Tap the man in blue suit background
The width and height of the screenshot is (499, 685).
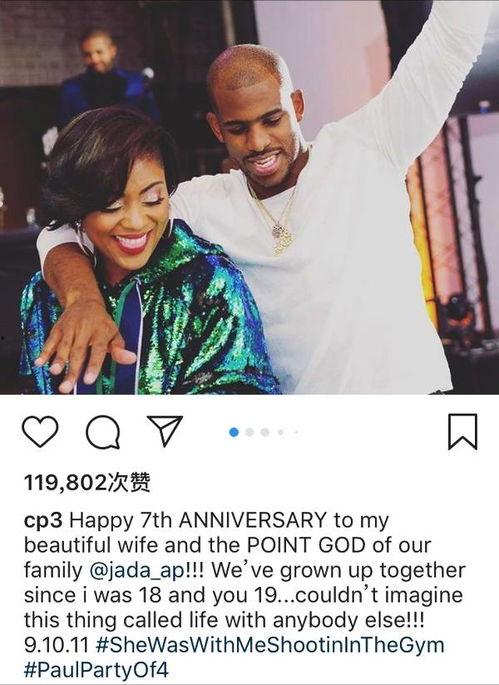point(104,79)
